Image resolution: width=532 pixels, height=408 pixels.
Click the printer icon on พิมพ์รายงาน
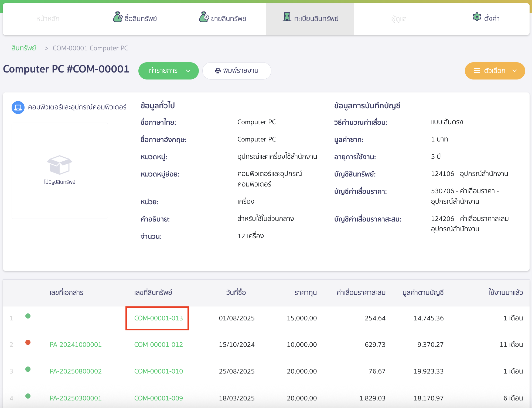tap(218, 71)
